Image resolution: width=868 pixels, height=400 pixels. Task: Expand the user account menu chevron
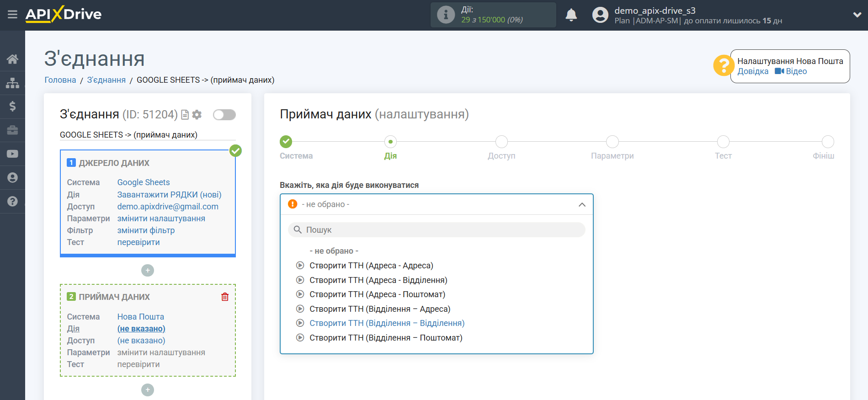click(x=857, y=15)
